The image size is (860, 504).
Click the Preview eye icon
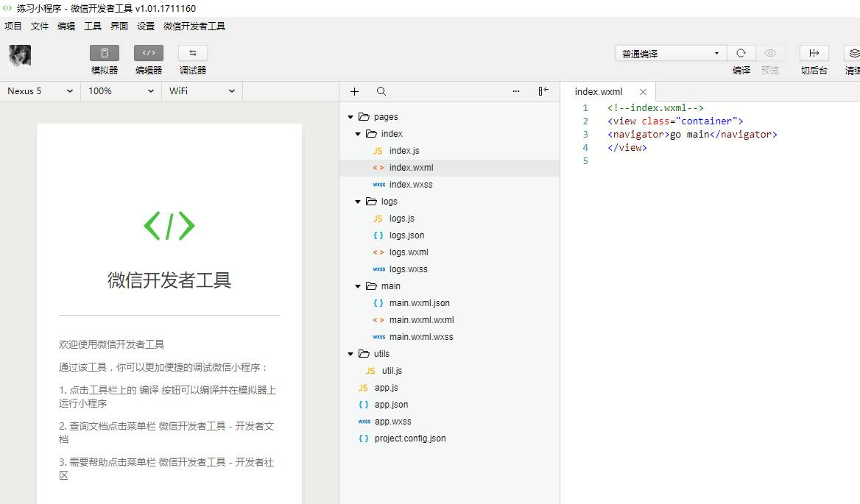[x=770, y=53]
